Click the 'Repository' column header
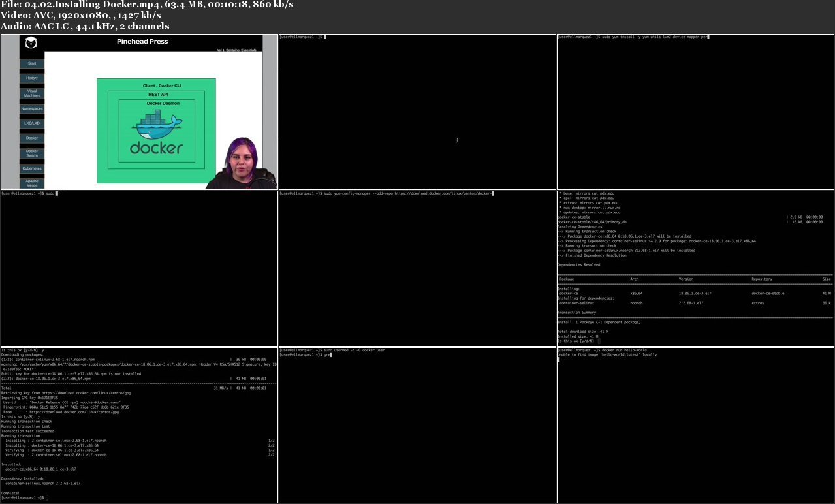Screen dimensions: 835x504 761,279
